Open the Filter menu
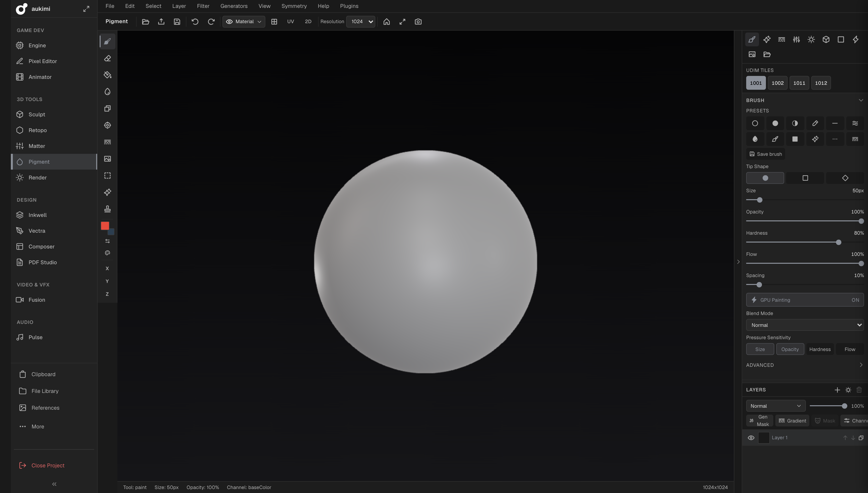This screenshot has width=868, height=493. (x=203, y=6)
